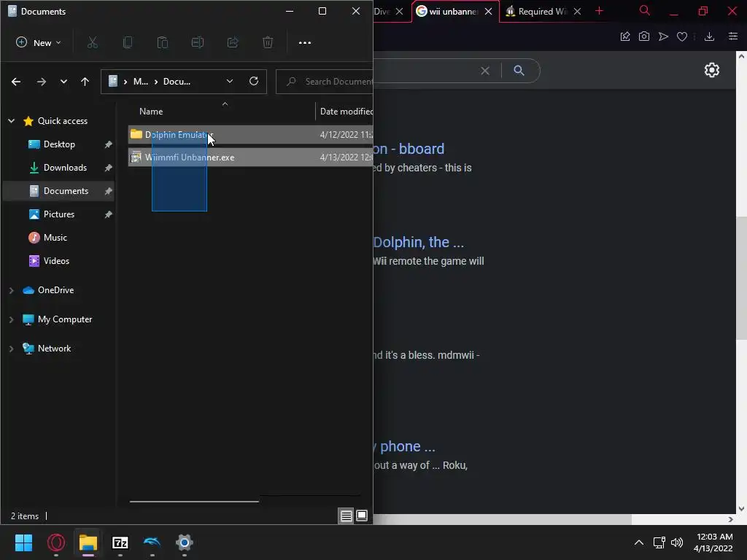Open the volume control in system tray
The image size is (747, 560).
pos(677,542)
